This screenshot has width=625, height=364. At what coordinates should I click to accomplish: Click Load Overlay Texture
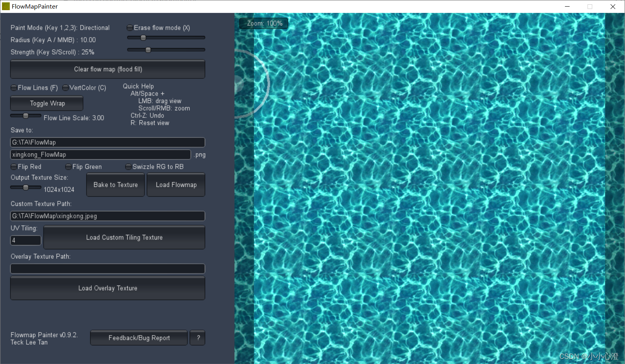(x=108, y=288)
